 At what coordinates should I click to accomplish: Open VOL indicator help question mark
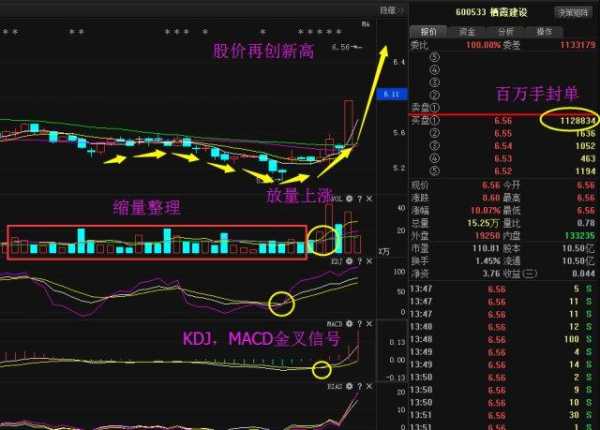point(359,199)
